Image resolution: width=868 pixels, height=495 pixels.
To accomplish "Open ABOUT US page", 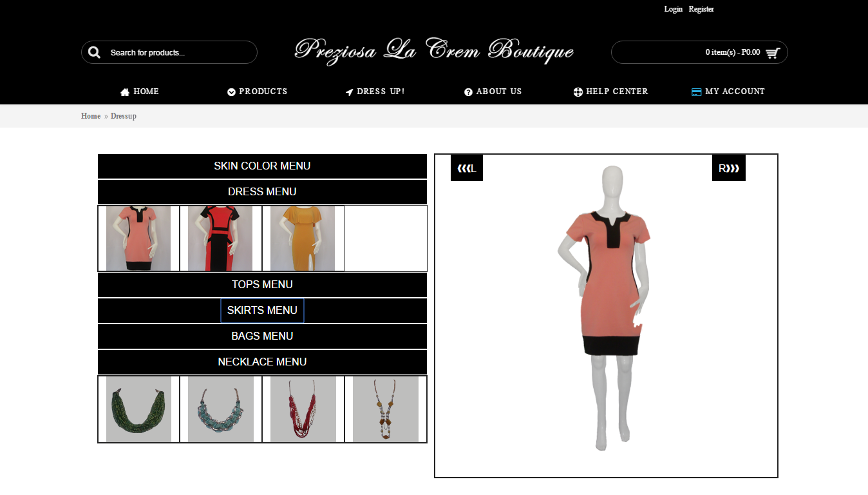I will 493,92.
